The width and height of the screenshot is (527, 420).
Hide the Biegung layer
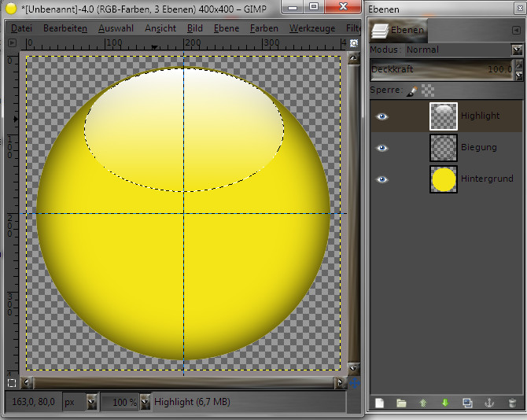[x=382, y=147]
